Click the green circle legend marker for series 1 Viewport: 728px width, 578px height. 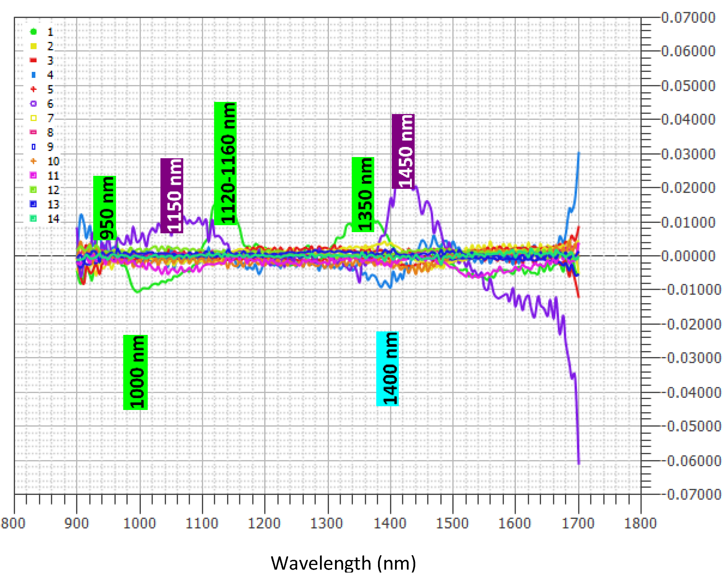(x=33, y=32)
